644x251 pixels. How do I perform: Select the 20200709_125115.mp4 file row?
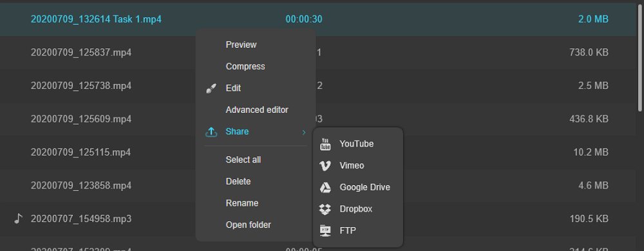(x=318, y=152)
